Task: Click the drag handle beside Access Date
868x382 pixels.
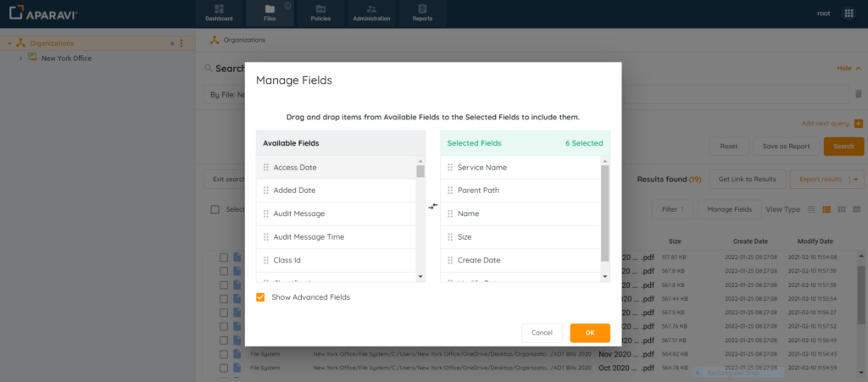Action: (x=266, y=168)
